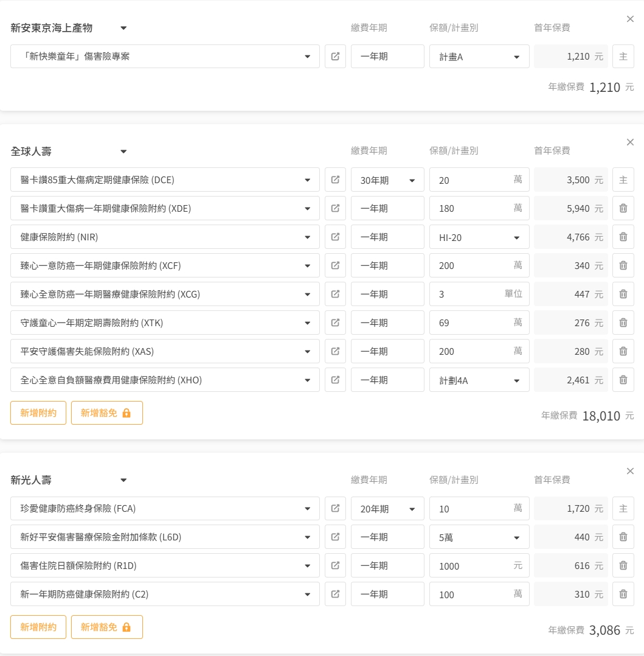Expand the 全球人壽 company dropdown
Screen dimensions: 644x656
(x=123, y=152)
